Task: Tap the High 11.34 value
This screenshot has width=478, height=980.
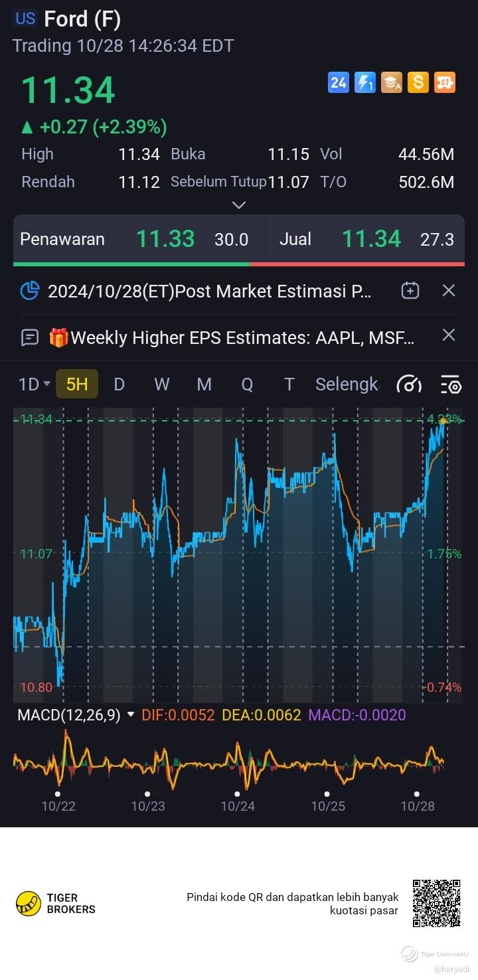Action: 139,155
